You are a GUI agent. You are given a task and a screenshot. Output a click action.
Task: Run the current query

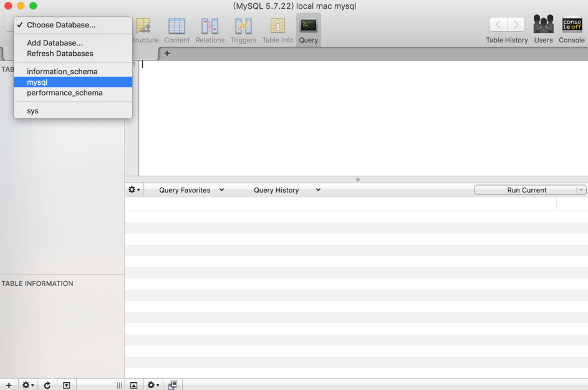click(x=526, y=190)
